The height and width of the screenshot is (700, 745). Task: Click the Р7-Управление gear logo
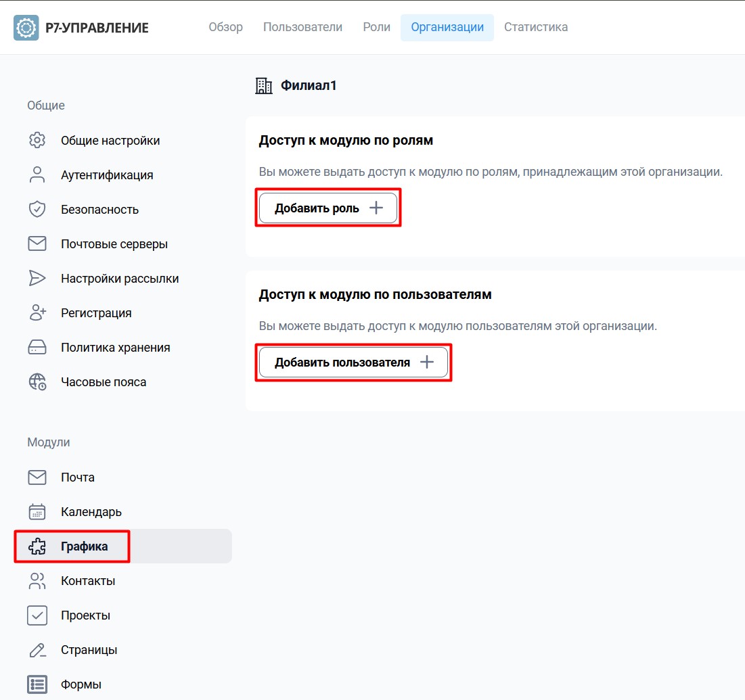coord(26,28)
